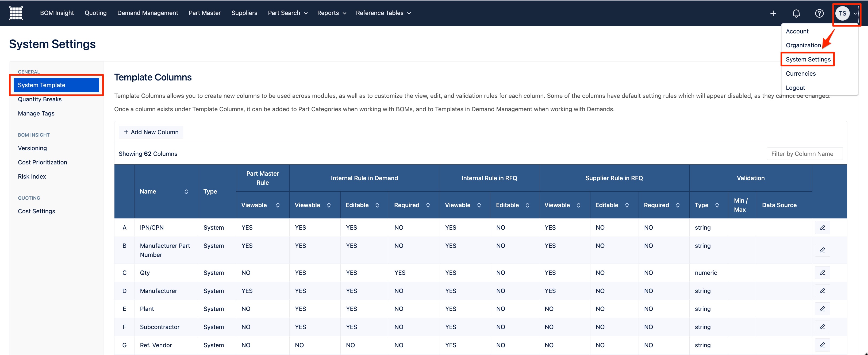The height and width of the screenshot is (355, 868).
Task: Click the app grid logo icon
Action: (16, 13)
